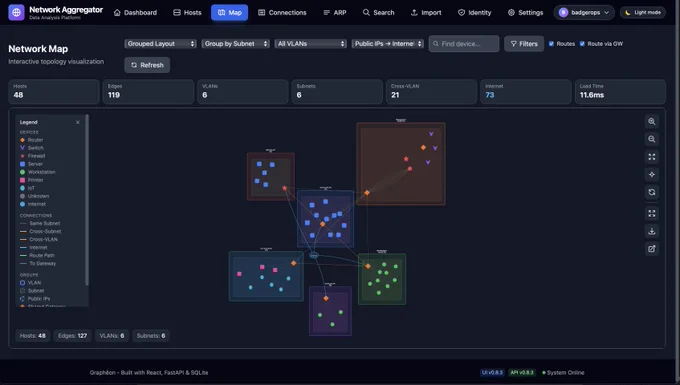Click the Router legend entry icon

tap(23, 140)
